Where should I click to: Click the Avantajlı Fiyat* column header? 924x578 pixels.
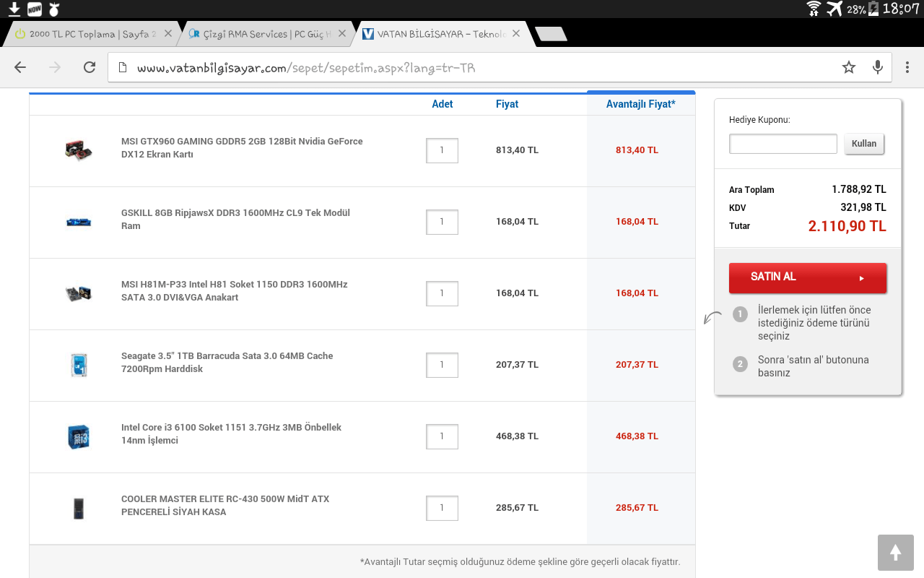(641, 104)
